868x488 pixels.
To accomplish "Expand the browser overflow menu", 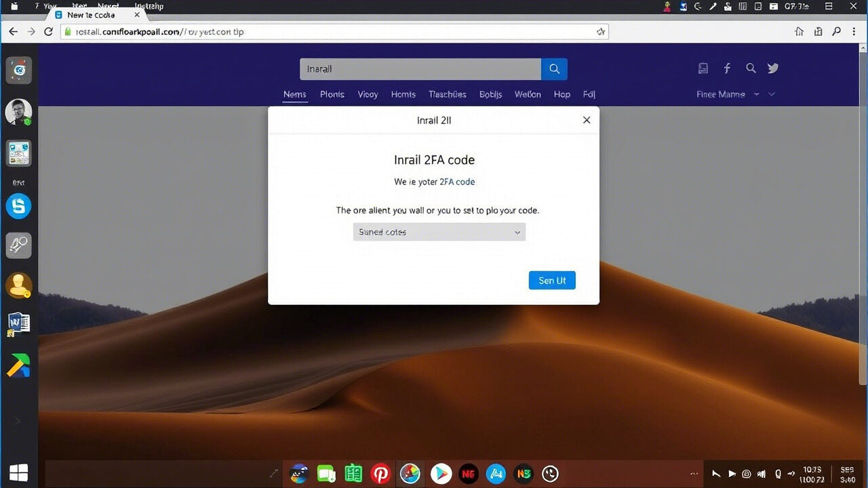I will [855, 31].
